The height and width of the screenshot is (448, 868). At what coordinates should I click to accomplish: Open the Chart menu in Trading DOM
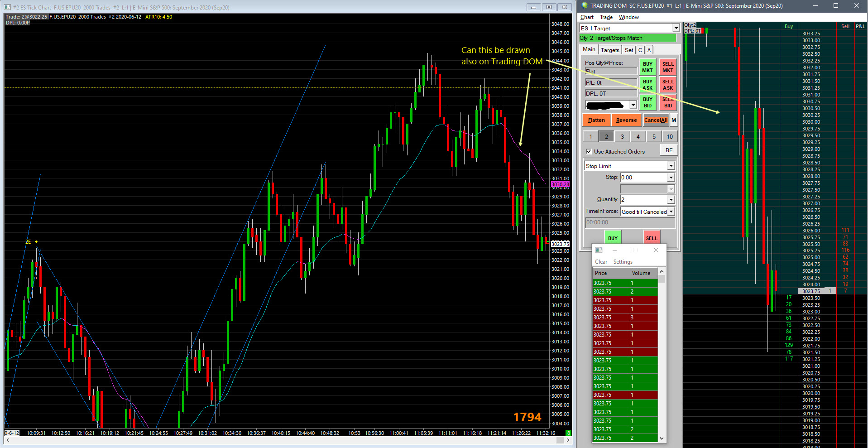coord(587,17)
